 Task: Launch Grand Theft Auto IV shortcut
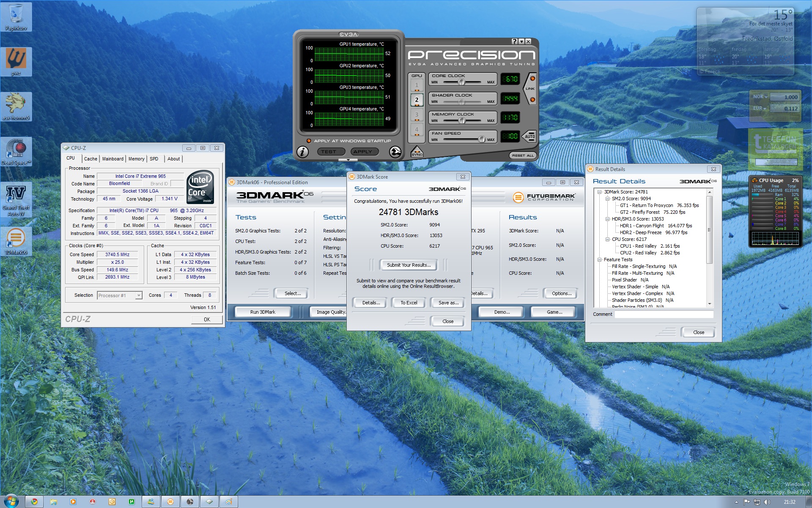click(x=16, y=200)
